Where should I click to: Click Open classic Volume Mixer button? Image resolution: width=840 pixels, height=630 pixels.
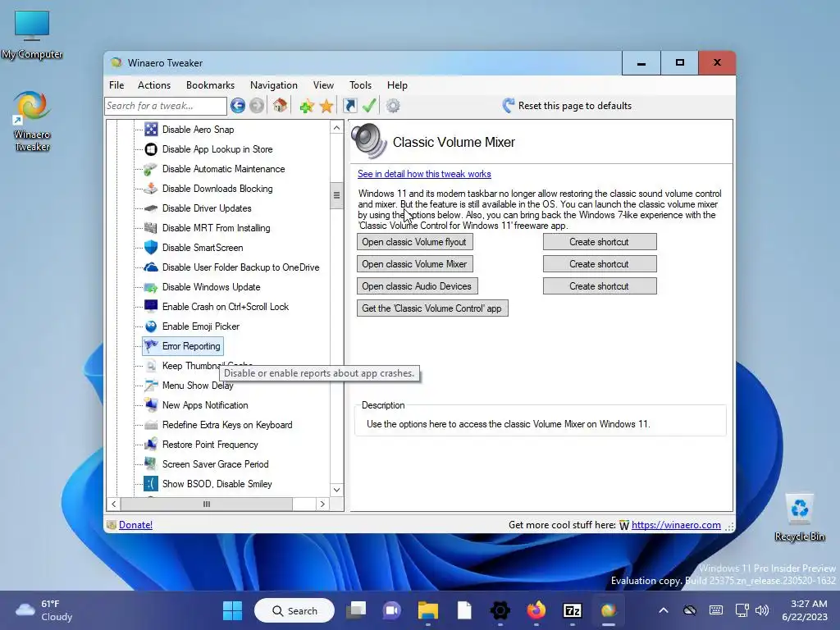pos(414,263)
